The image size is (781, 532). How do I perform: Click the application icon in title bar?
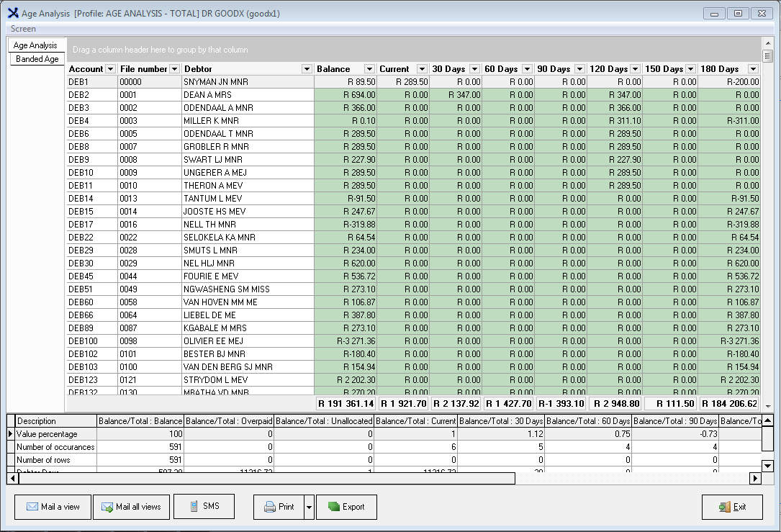[x=12, y=13]
